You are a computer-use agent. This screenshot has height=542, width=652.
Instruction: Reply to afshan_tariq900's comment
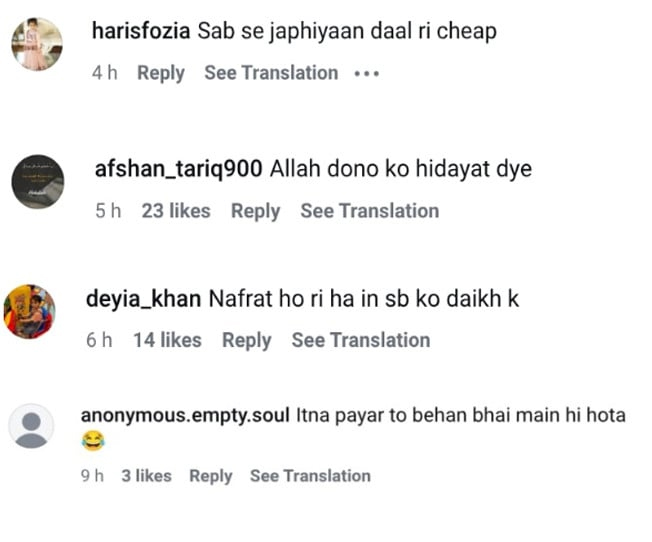point(255,211)
